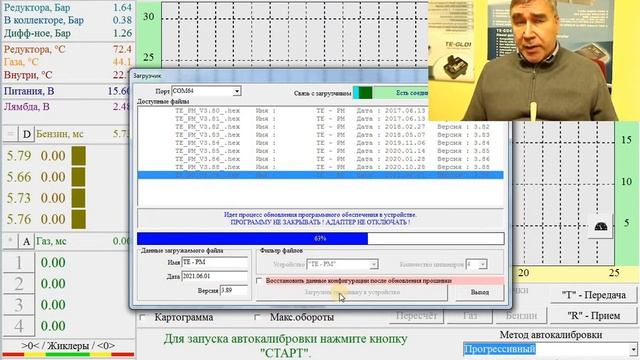Click the Версия field showing 3.89
This screenshot has height=360, width=640.
[x=234, y=291]
